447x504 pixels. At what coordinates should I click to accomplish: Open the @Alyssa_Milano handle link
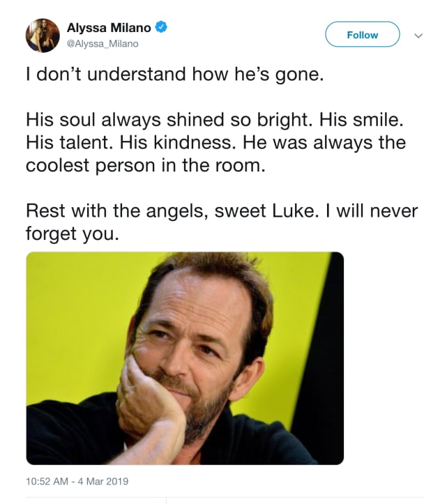(103, 44)
